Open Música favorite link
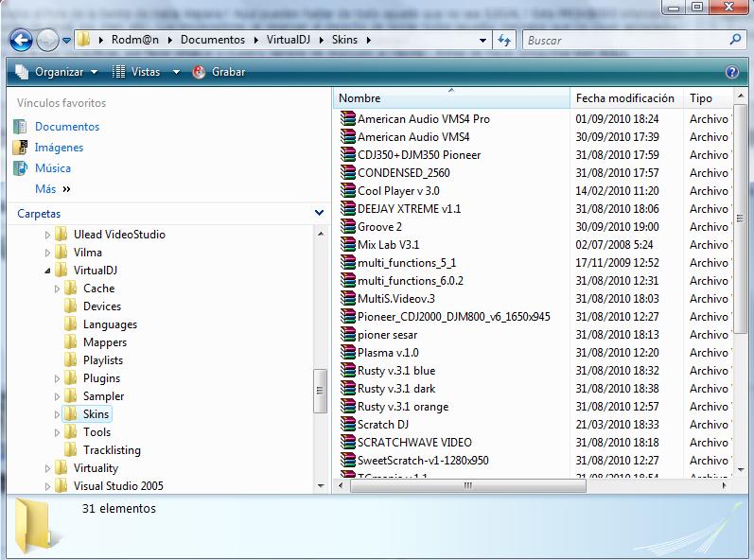Image resolution: width=754 pixels, height=560 pixels. click(x=53, y=168)
